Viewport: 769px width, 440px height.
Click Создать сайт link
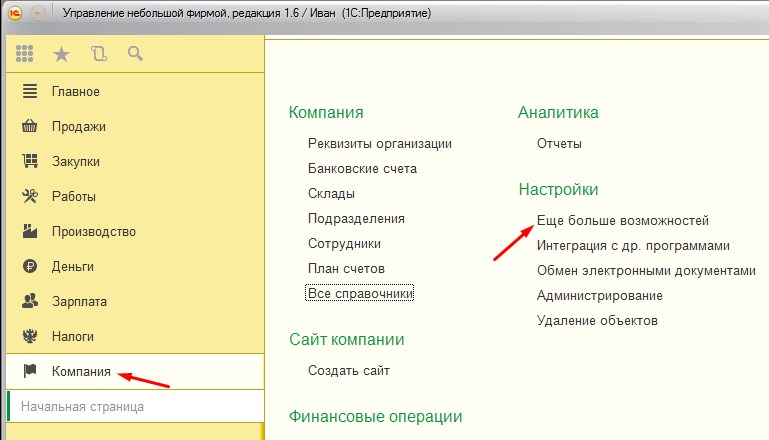349,371
